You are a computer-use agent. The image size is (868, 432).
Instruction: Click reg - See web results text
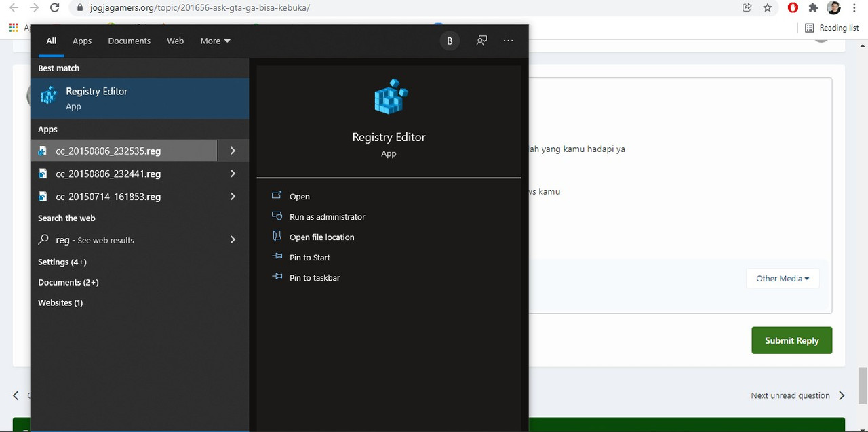click(95, 240)
